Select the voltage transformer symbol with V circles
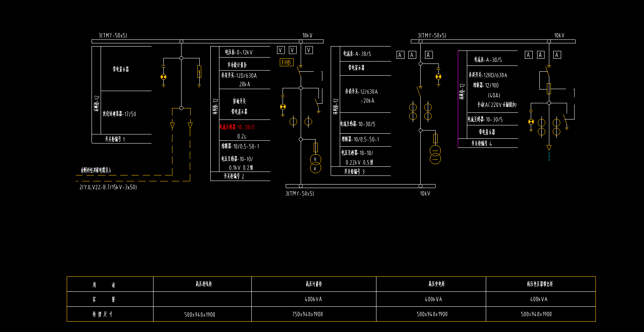The width and height of the screenshot is (644, 332). [x=315, y=164]
